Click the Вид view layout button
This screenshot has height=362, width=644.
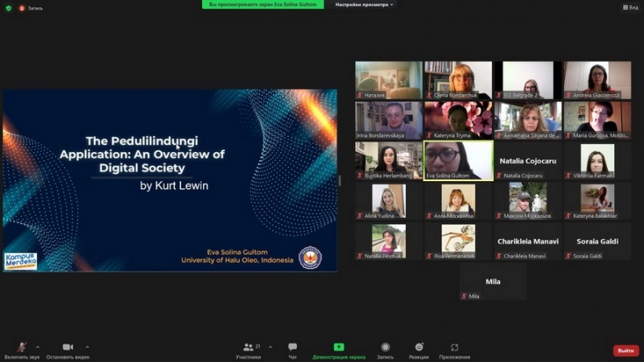coord(630,7)
